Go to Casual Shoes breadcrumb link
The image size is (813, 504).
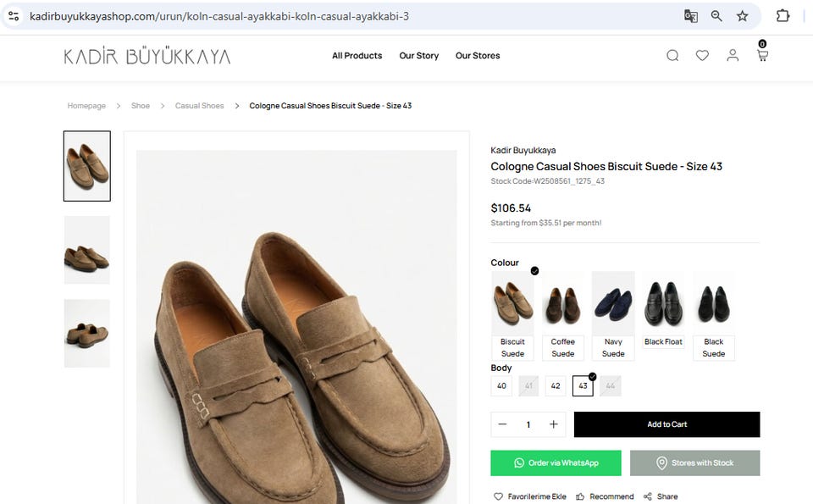pos(199,106)
